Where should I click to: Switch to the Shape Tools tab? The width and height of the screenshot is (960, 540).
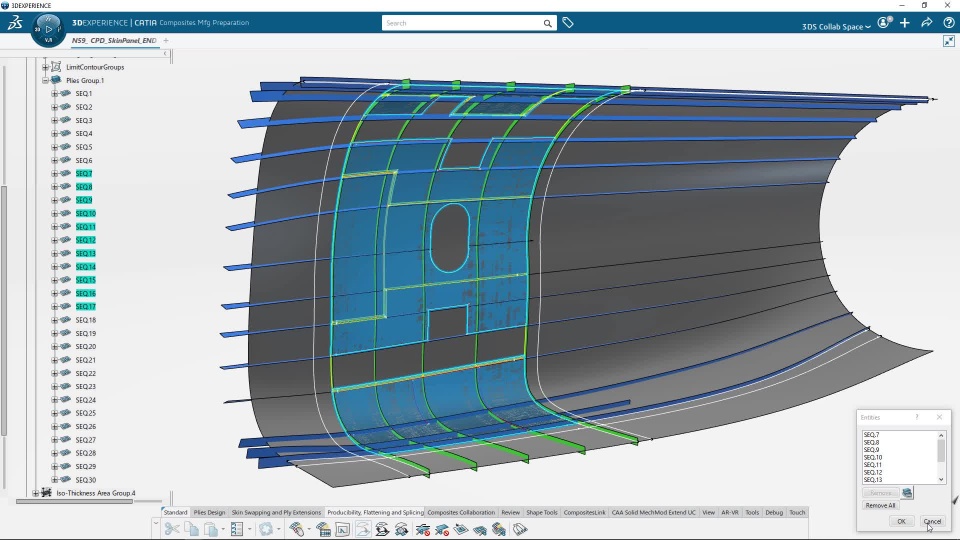coord(542,512)
